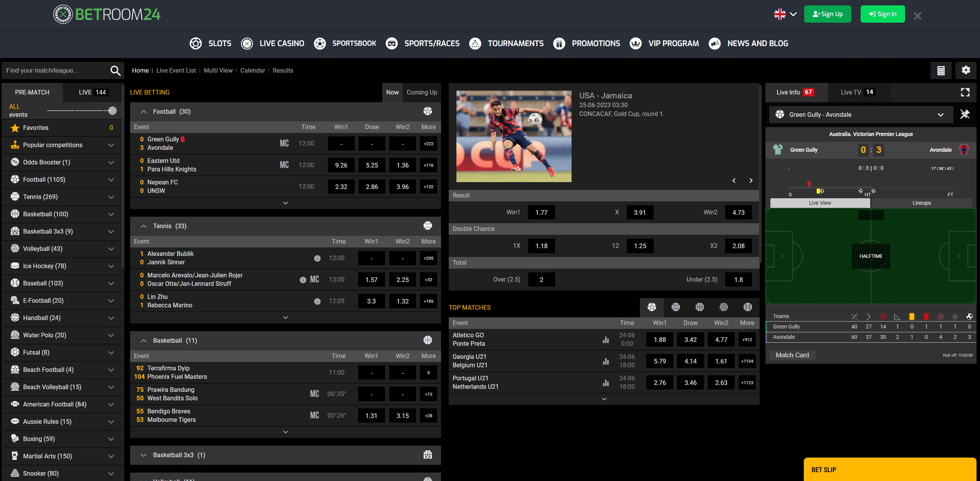This screenshot has width=980, height=481.
Task: Open the language selector dropdown
Action: pos(785,14)
